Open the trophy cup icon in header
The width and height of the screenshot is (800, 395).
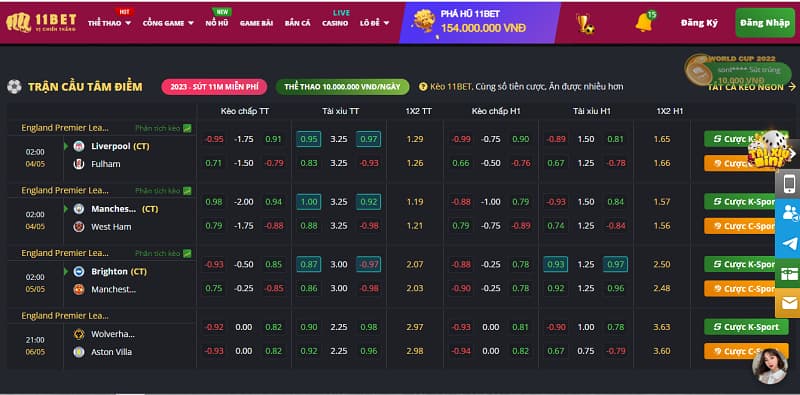585,23
